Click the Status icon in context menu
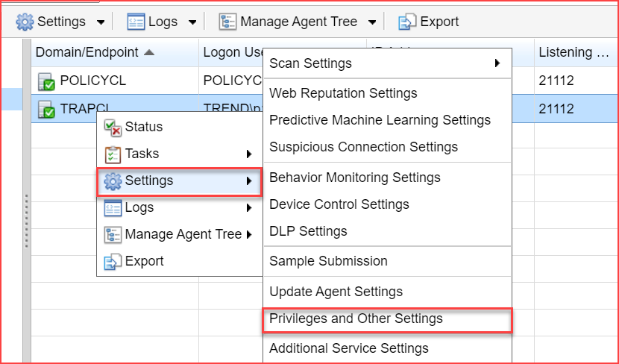This screenshot has height=364, width=619. pos(113,127)
